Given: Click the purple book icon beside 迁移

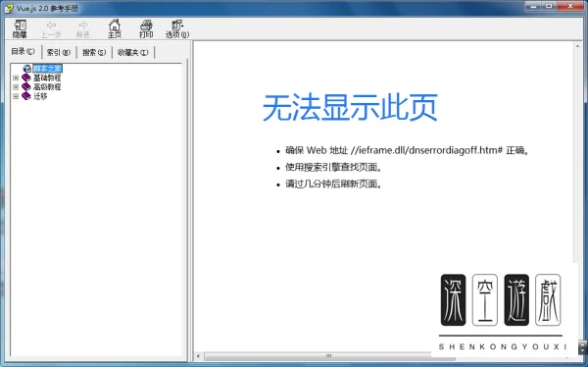Looking at the screenshot, I should (x=26, y=96).
